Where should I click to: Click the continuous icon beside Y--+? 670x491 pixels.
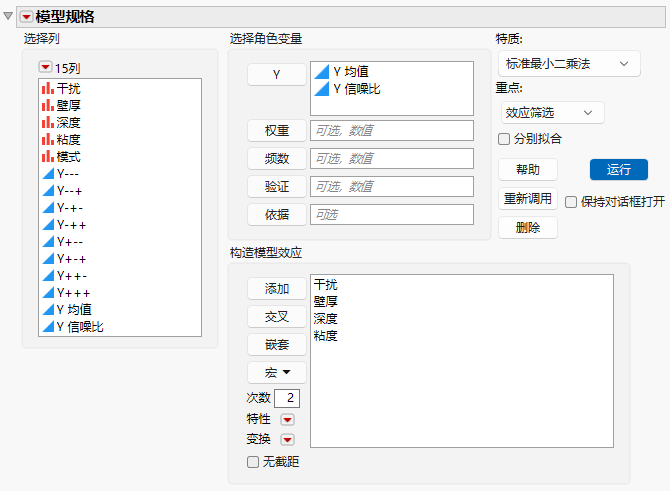click(48, 191)
